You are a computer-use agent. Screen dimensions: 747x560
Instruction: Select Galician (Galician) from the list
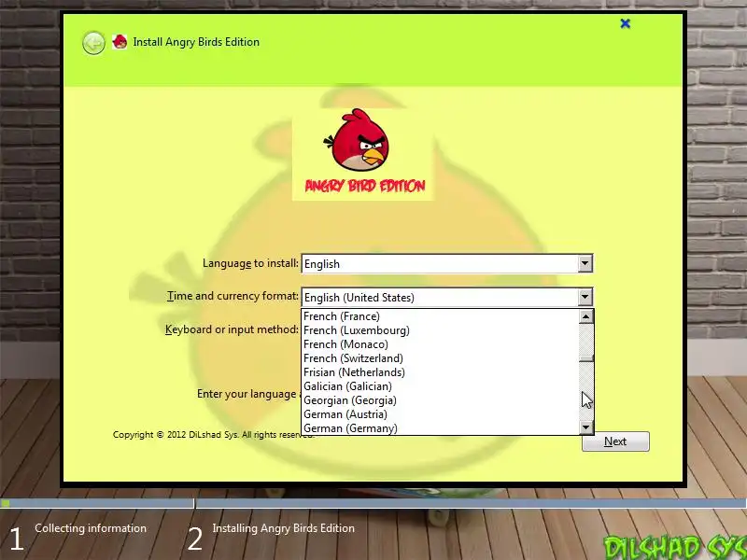pos(440,386)
